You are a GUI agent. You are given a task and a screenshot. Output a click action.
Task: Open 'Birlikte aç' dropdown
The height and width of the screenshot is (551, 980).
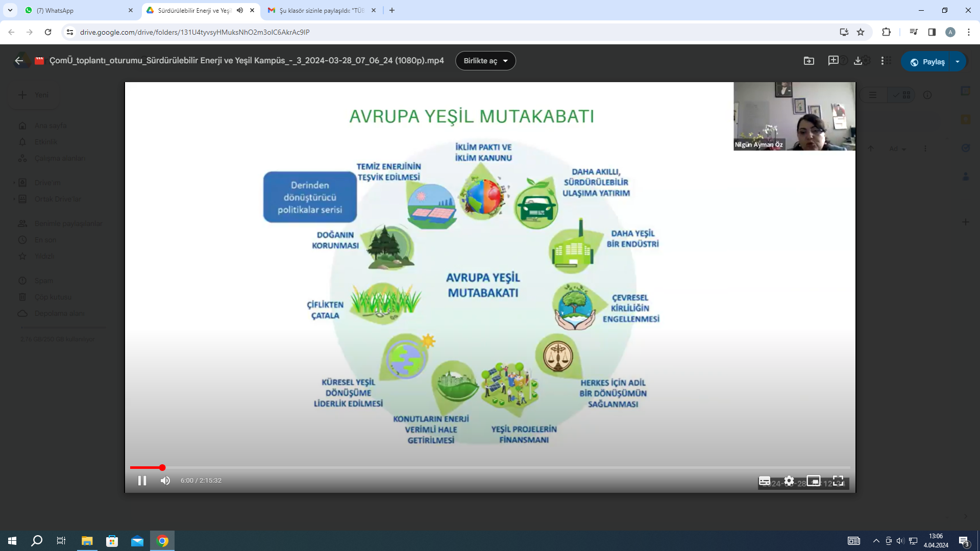coord(485,61)
